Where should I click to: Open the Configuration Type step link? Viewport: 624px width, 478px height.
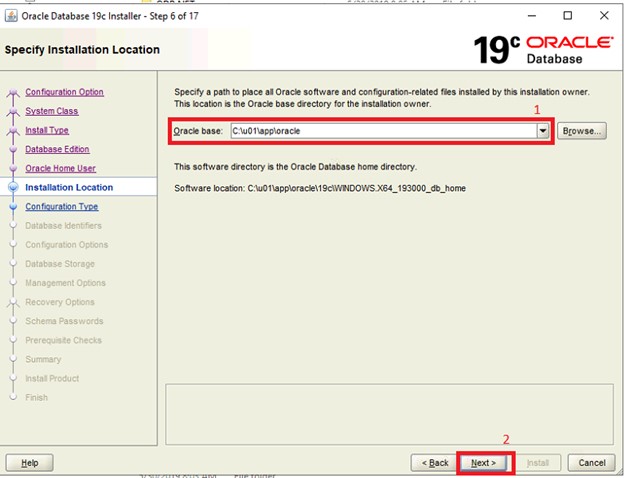[61, 206]
